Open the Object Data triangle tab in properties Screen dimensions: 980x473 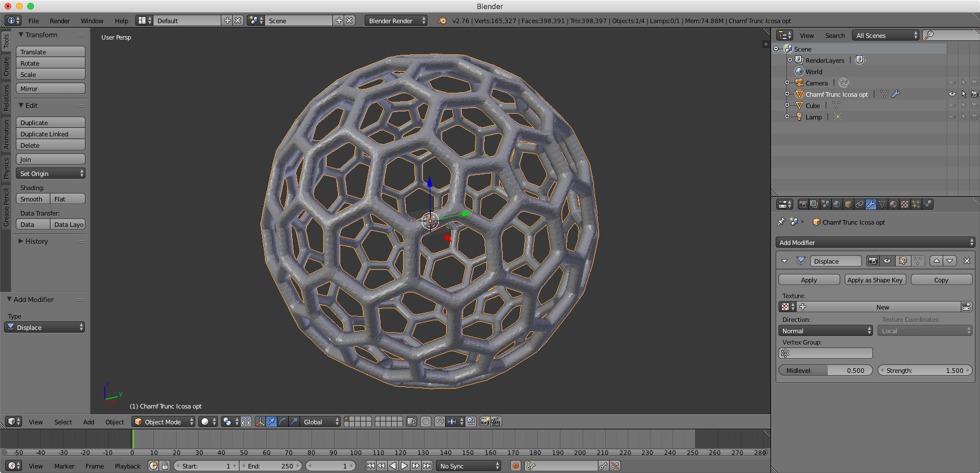click(x=882, y=204)
